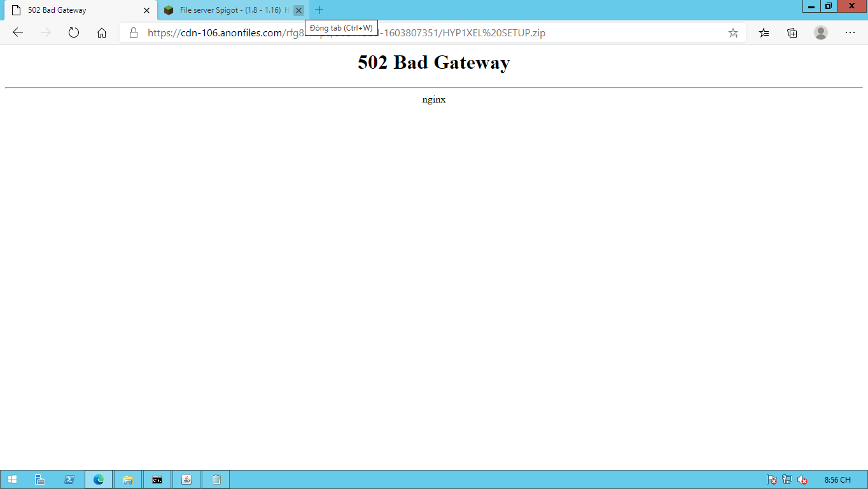Click the muted volume tray icon
This screenshot has width=868, height=489.
802,479
